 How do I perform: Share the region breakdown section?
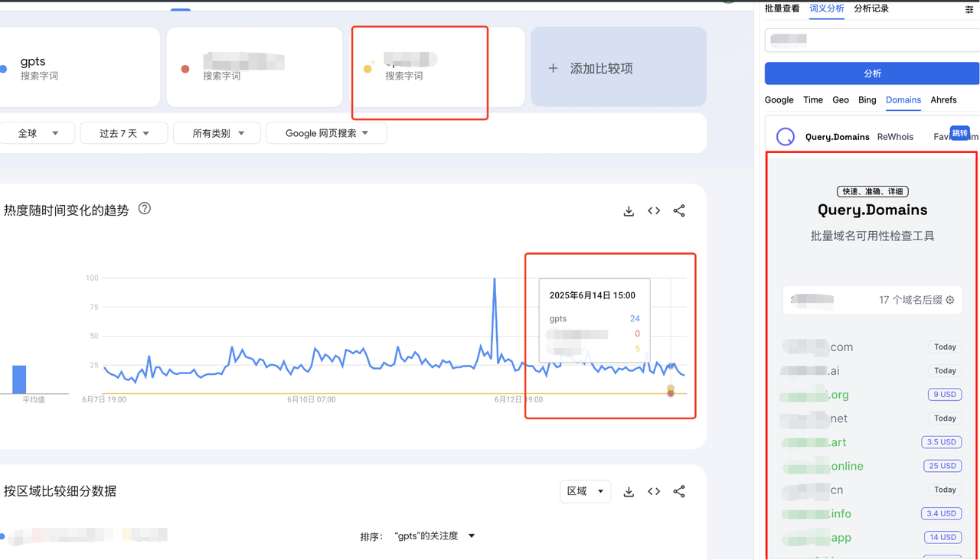pos(679,491)
